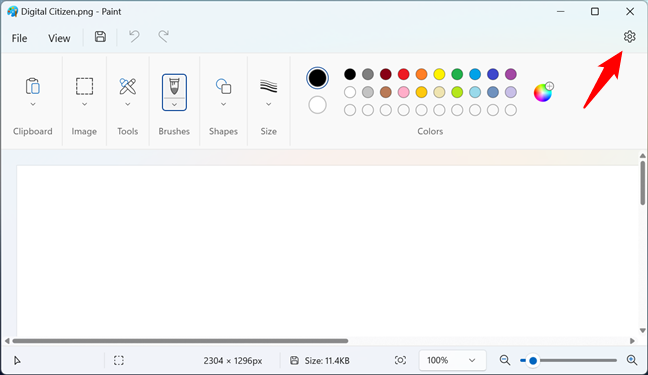648x375 pixels.
Task: Click the cursor position pointer icon
Action: [x=17, y=361]
